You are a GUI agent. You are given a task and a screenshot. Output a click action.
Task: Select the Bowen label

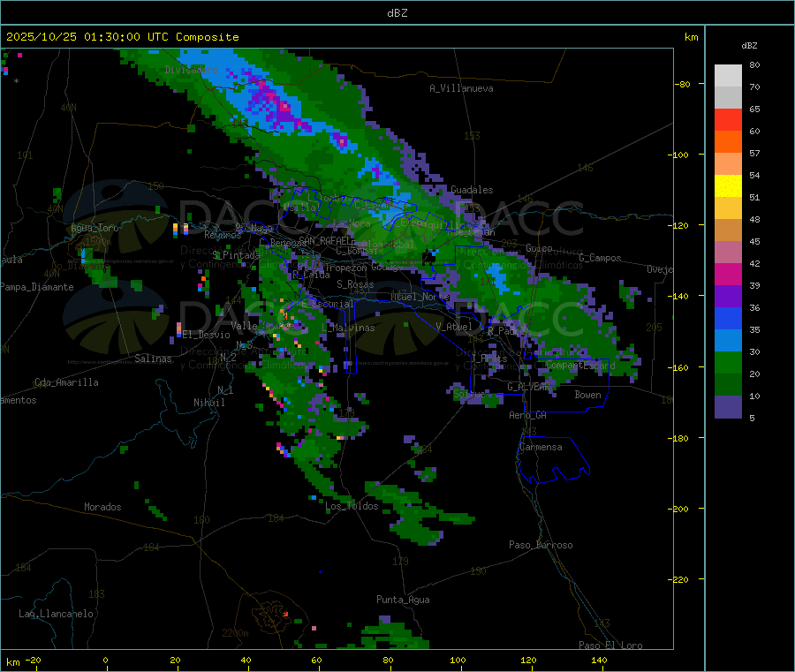coord(588,394)
